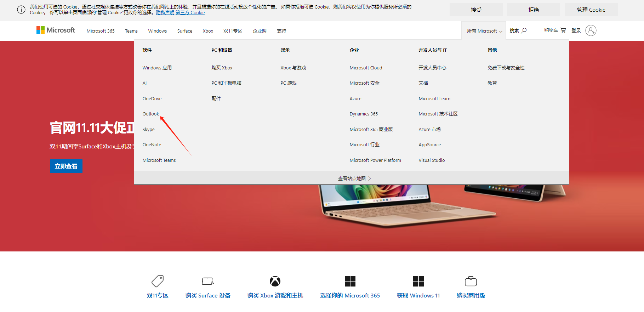The width and height of the screenshot is (644, 312).
Task: Open Surface in the top navigation
Action: click(x=185, y=31)
